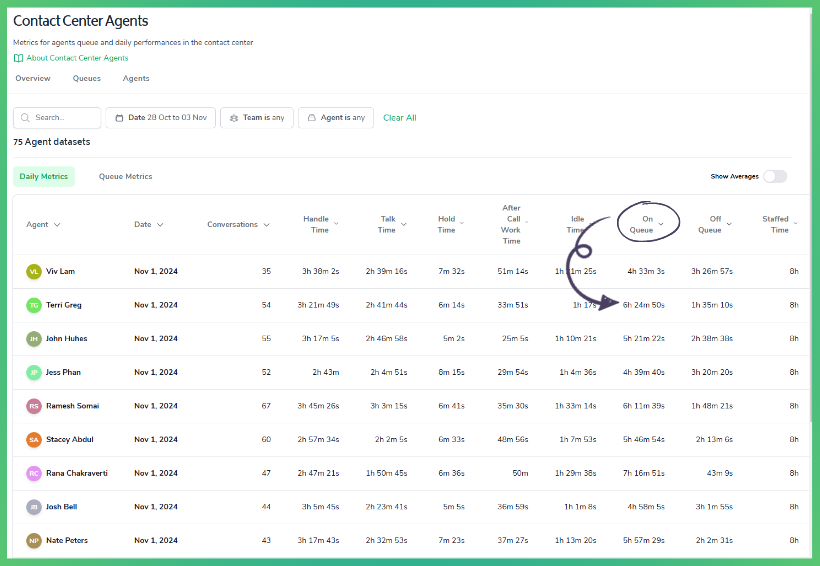The height and width of the screenshot is (566, 820).
Task: Open the Hold Time column chevron
Action: (x=462, y=223)
